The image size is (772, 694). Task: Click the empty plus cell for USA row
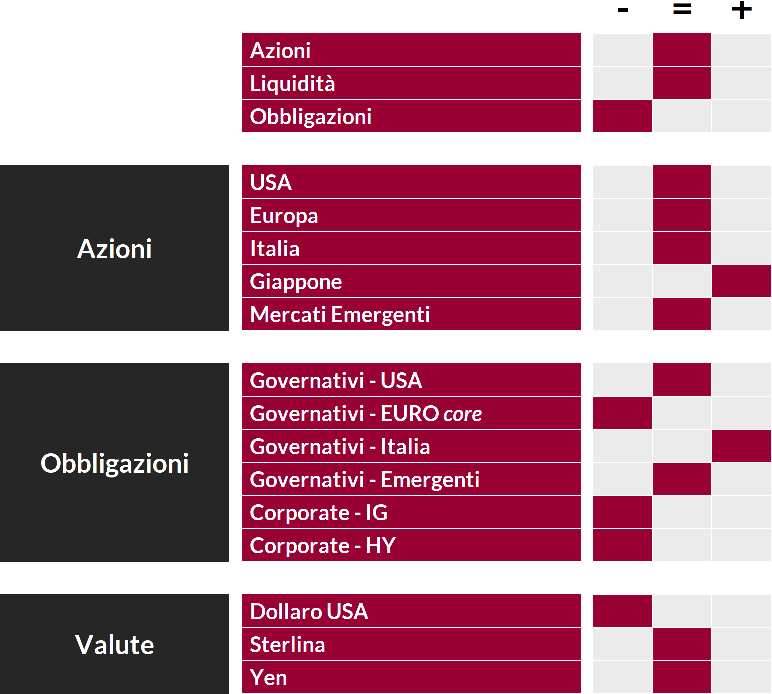741,182
